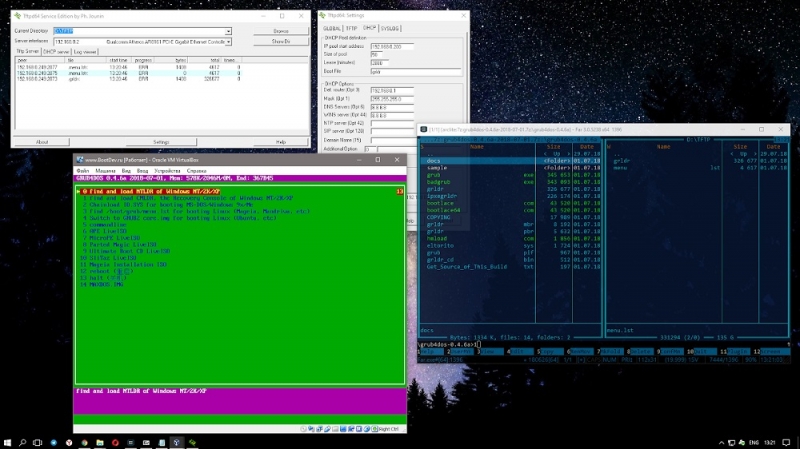Switch to the Tftpd64 taskbar icon
The height and width of the screenshot is (449, 800).
[192, 442]
